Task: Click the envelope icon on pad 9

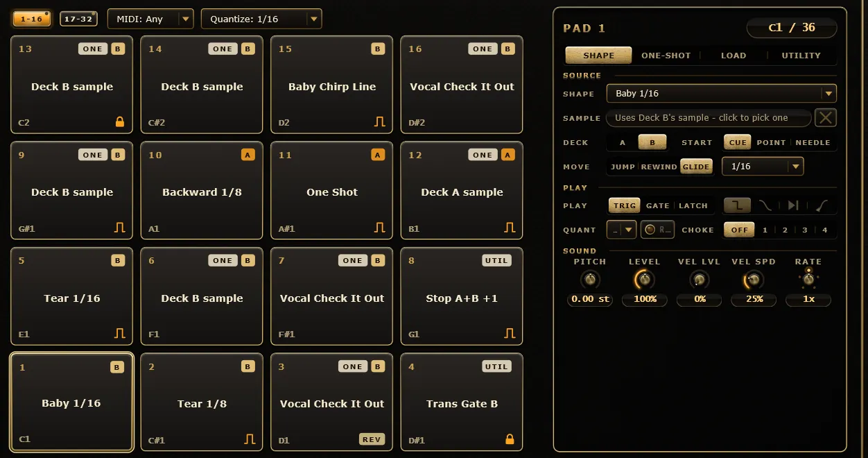Action: point(120,228)
